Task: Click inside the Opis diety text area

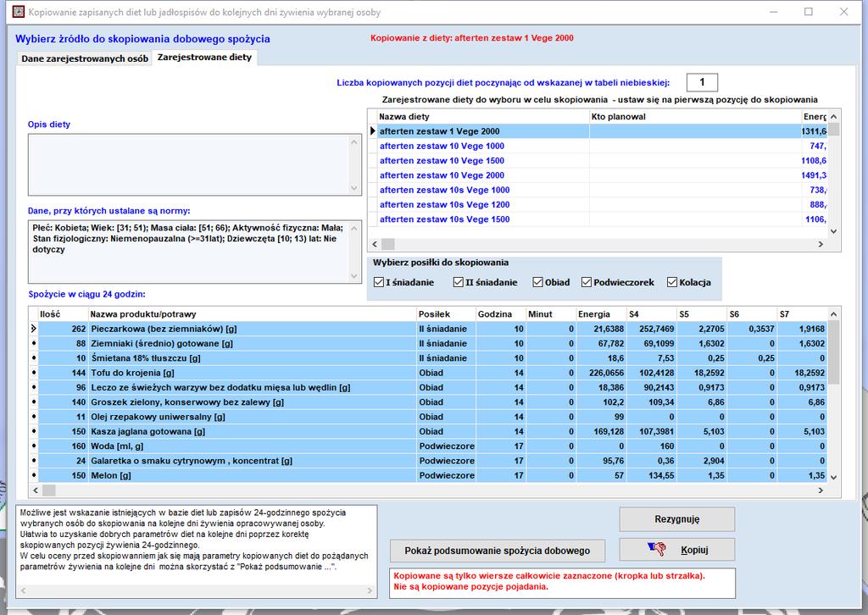Action: click(x=189, y=164)
